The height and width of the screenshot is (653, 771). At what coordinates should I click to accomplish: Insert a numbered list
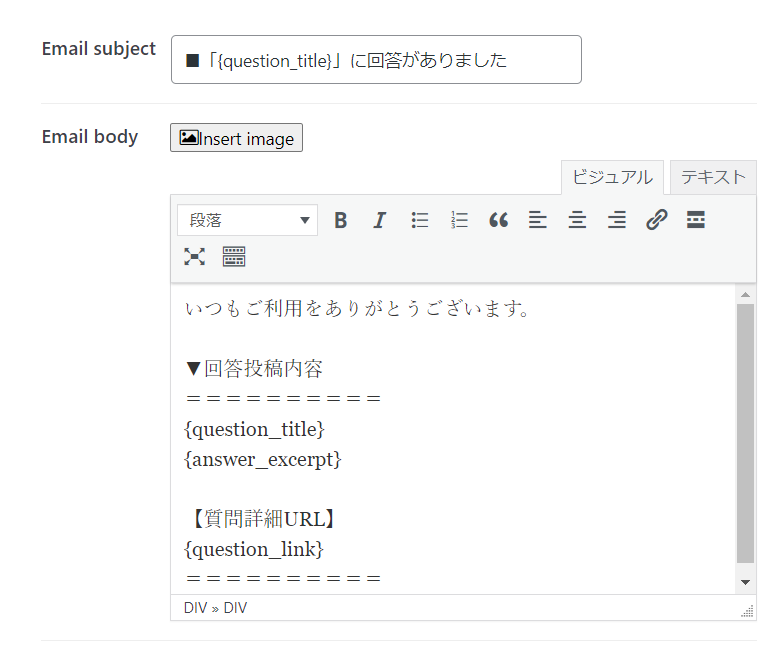[x=459, y=220]
